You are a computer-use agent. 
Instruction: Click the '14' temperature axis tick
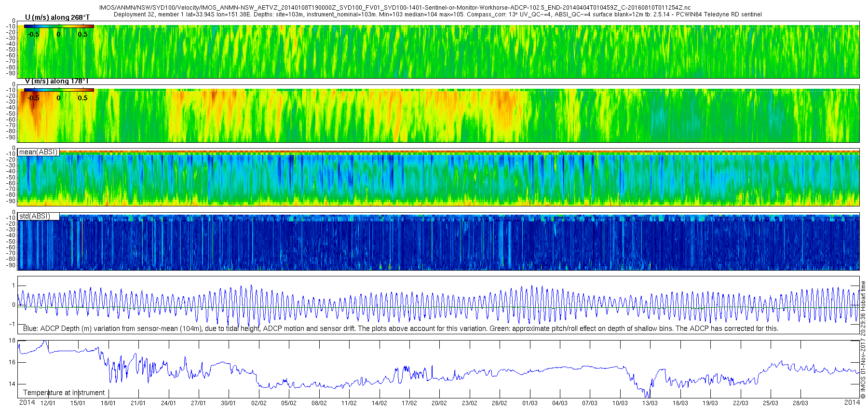[x=13, y=384]
